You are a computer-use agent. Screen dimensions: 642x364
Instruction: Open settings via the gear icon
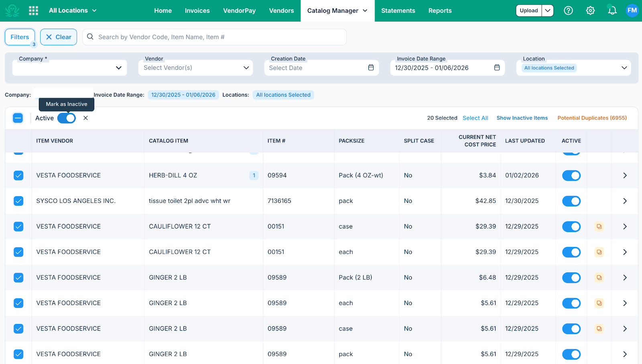[590, 10]
